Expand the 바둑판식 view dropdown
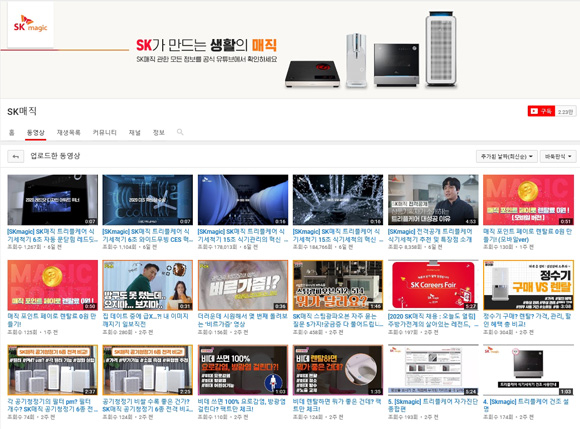The image size is (580, 429). [x=558, y=156]
